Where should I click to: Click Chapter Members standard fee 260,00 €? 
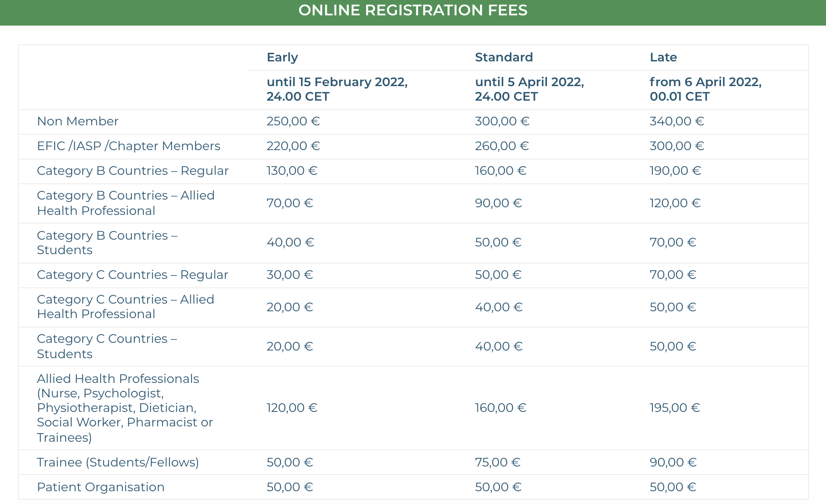(x=502, y=146)
